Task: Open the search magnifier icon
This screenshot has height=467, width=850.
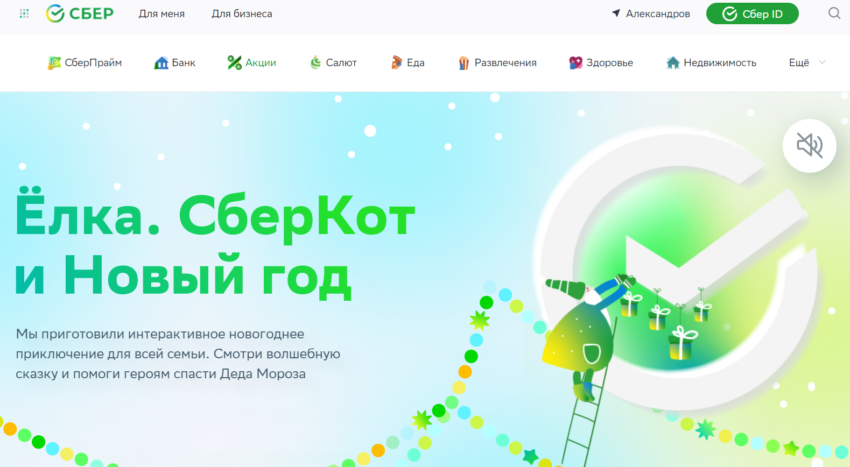Action: (x=834, y=14)
